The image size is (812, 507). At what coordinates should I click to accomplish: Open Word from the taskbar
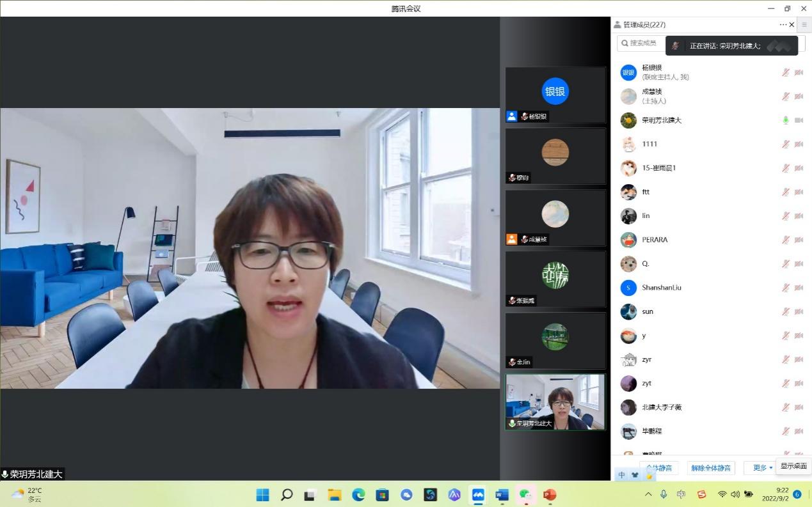502,494
